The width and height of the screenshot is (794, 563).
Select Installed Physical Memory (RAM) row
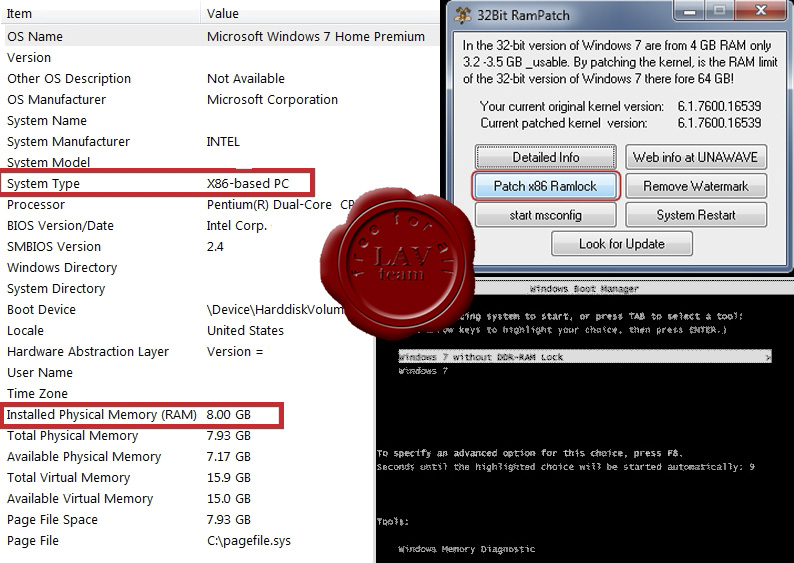point(142,415)
